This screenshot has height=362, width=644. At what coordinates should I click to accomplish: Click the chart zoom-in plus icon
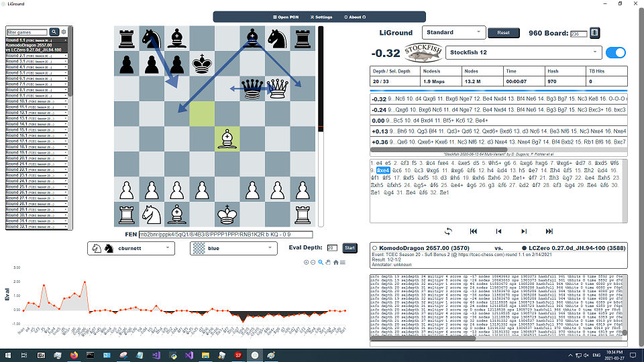306,262
